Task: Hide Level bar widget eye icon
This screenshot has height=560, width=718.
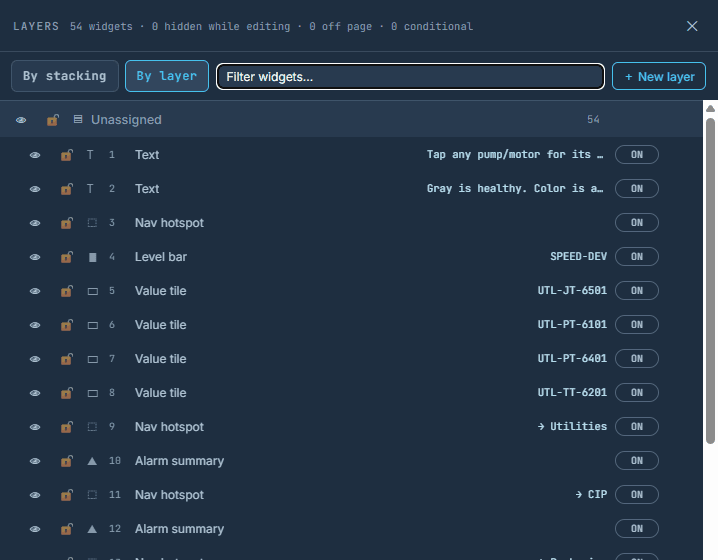Action: pos(35,257)
